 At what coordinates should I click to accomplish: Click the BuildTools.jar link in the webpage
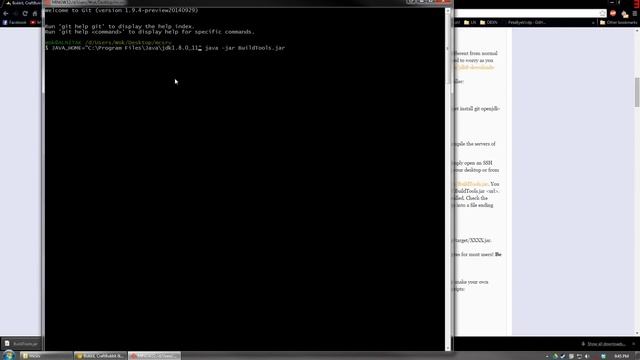pyautogui.click(x=471, y=184)
